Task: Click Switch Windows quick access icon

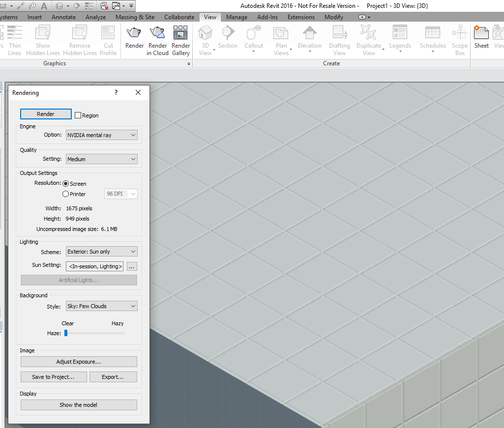Action: [x=116, y=6]
